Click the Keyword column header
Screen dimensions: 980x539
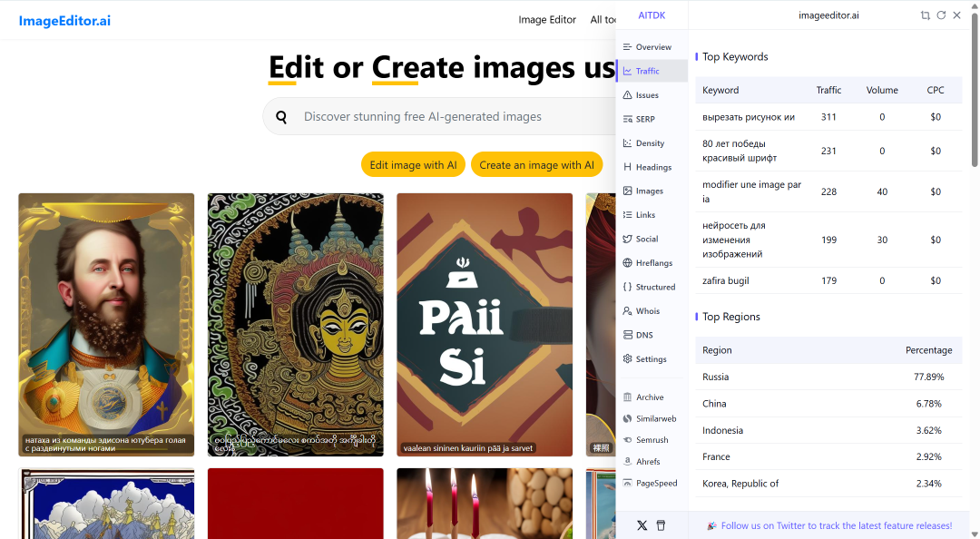(720, 90)
